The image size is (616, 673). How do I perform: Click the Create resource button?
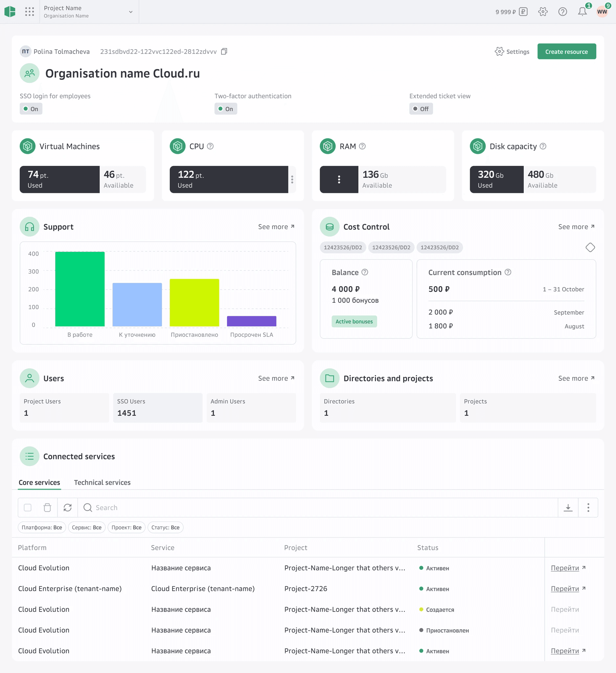[567, 51]
